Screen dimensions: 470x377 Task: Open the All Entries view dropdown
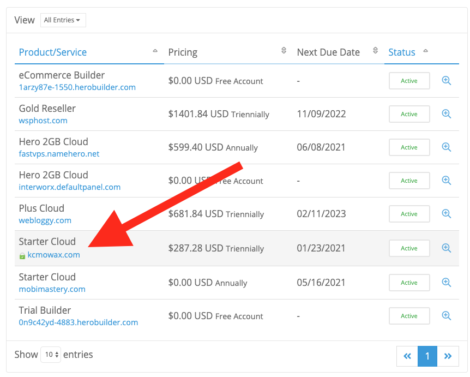(63, 20)
